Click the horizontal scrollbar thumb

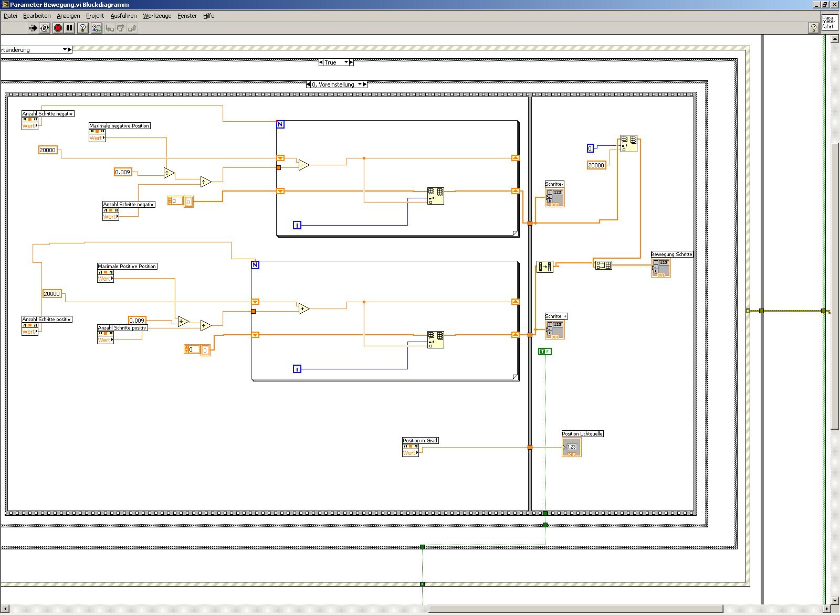coord(576,609)
